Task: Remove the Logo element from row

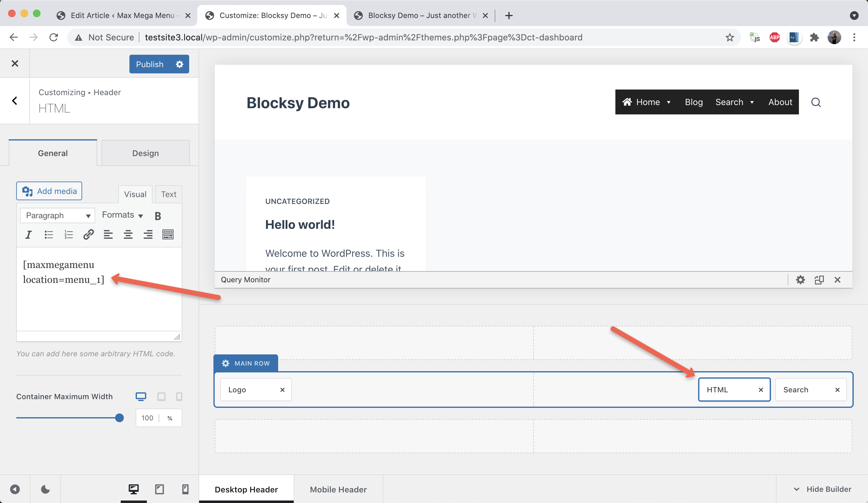Action: [282, 390]
